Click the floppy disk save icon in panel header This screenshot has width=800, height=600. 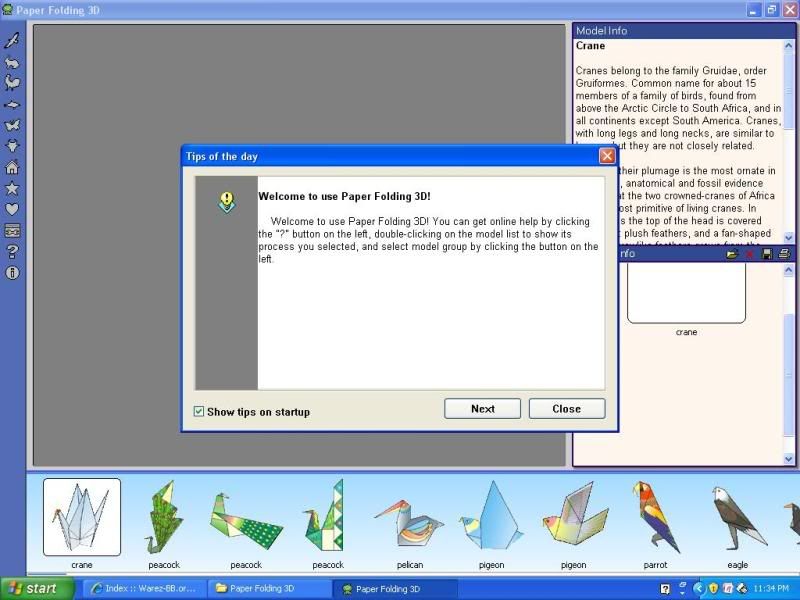click(767, 254)
